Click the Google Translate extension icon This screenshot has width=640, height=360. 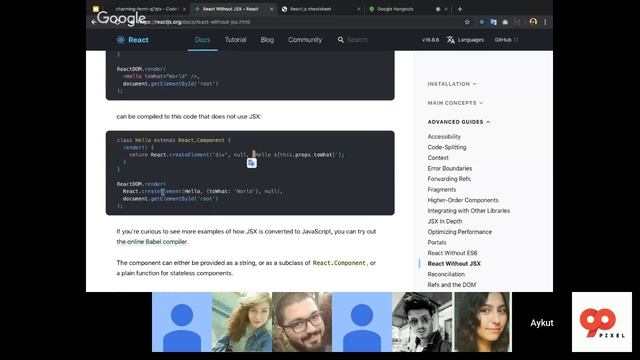pos(493,22)
